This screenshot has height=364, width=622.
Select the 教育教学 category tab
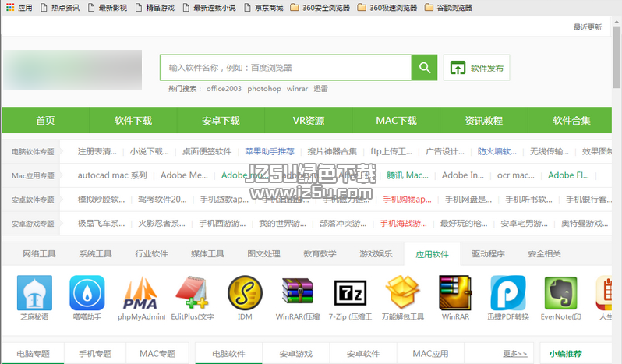pos(320,254)
